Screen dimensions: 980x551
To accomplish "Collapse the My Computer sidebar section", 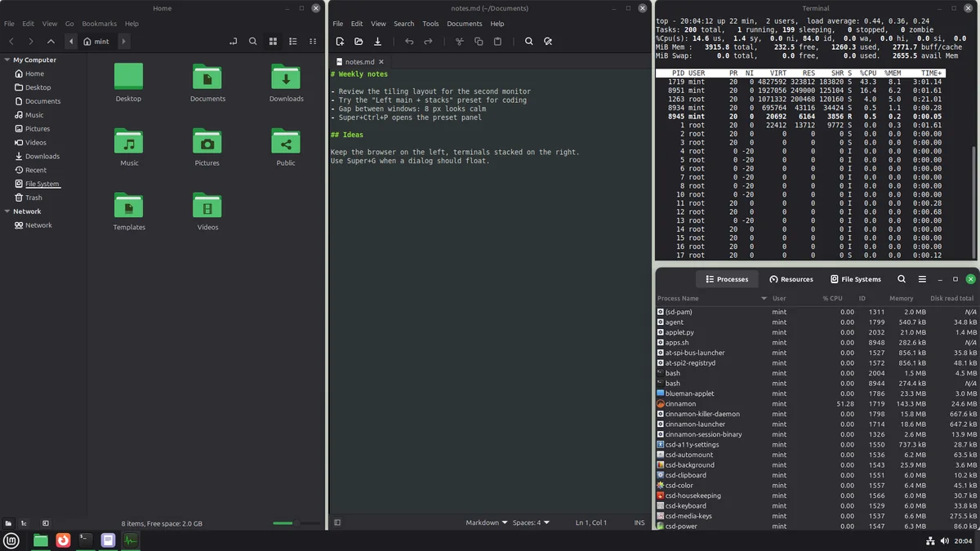I will coord(7,60).
